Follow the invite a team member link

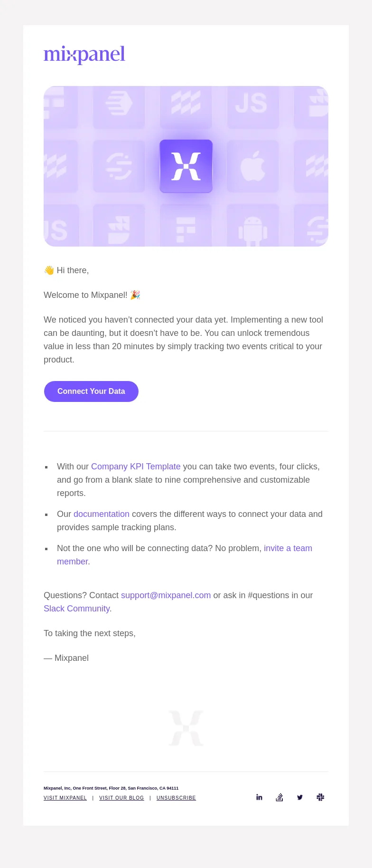(185, 555)
